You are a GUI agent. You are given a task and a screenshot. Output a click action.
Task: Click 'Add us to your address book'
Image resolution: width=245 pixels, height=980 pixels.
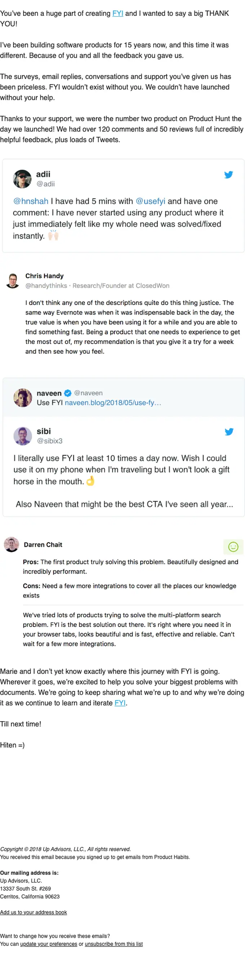click(x=34, y=912)
